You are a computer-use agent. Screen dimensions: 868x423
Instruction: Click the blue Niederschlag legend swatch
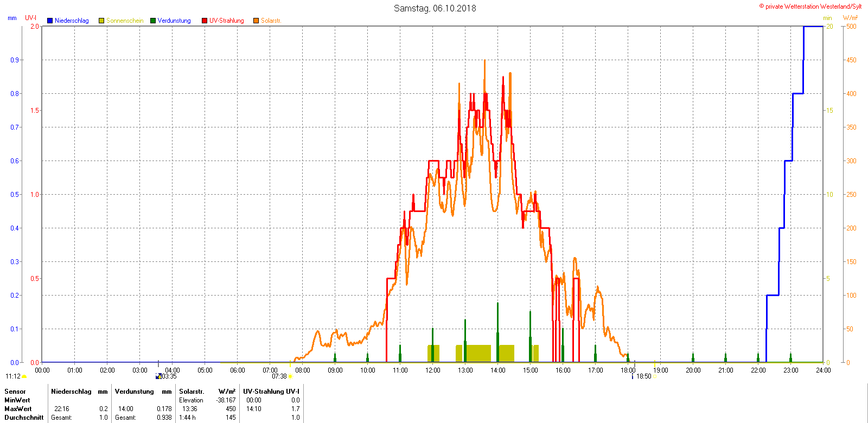click(50, 21)
